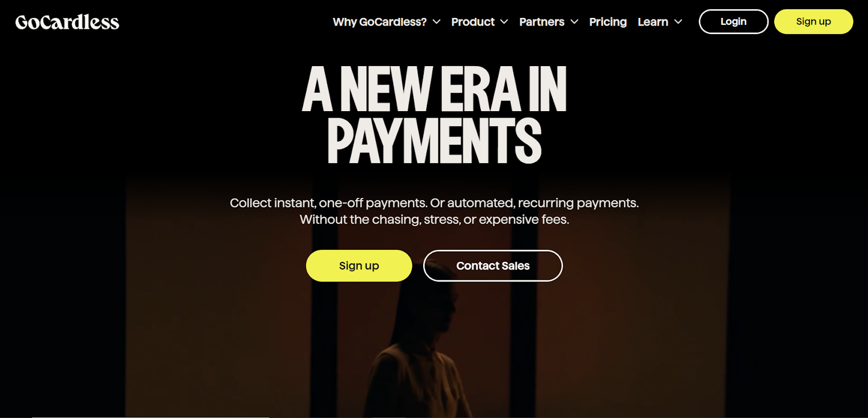Go to the Pricing page

608,22
